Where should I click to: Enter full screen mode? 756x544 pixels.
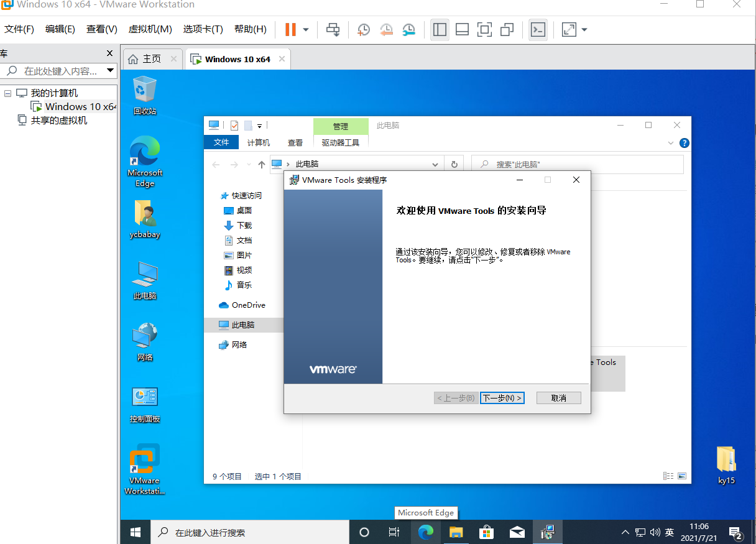(x=484, y=29)
